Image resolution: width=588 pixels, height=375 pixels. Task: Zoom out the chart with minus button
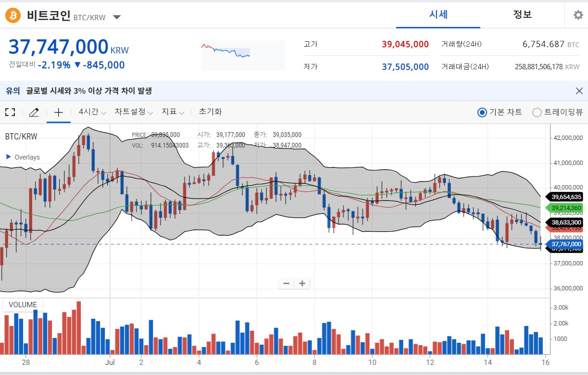286,283
